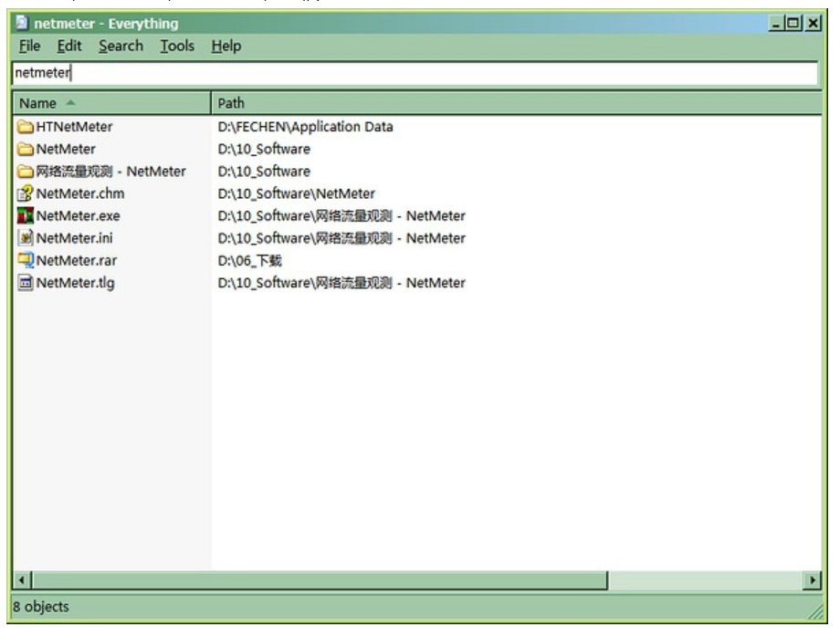Click the Chinese-named NetMeter folder icon

26,172
